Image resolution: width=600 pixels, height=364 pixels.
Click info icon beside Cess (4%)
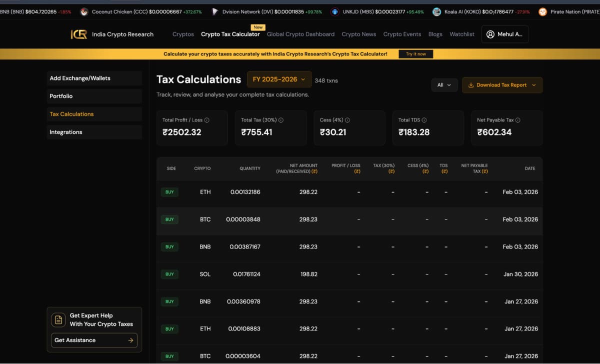tap(347, 120)
